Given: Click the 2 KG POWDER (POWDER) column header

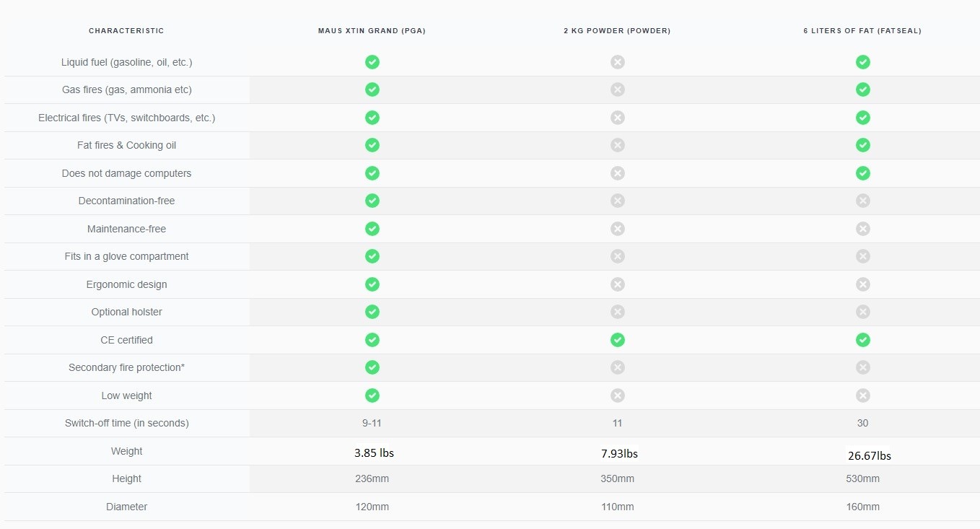Looking at the screenshot, I should point(617,31).
